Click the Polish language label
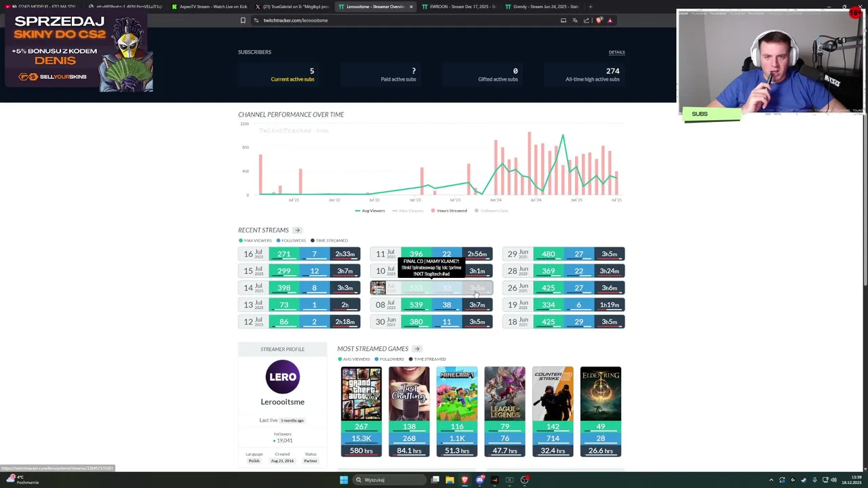The height and width of the screenshot is (488, 868). click(x=254, y=461)
